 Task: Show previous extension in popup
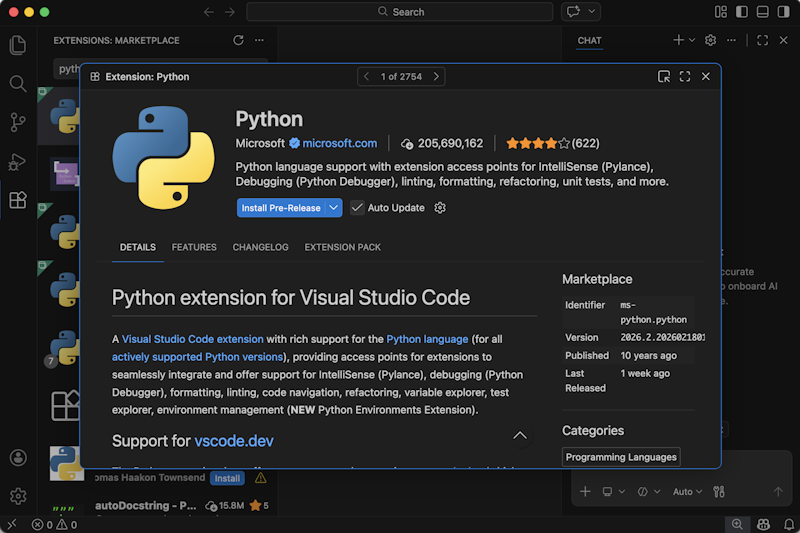pos(366,77)
